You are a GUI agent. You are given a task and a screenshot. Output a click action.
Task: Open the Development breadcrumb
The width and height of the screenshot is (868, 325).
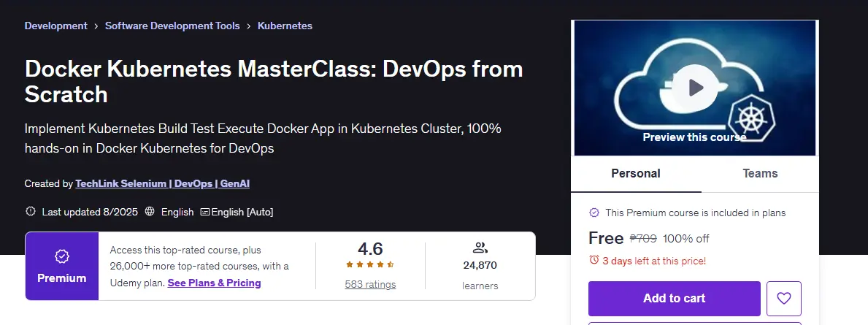coord(56,26)
